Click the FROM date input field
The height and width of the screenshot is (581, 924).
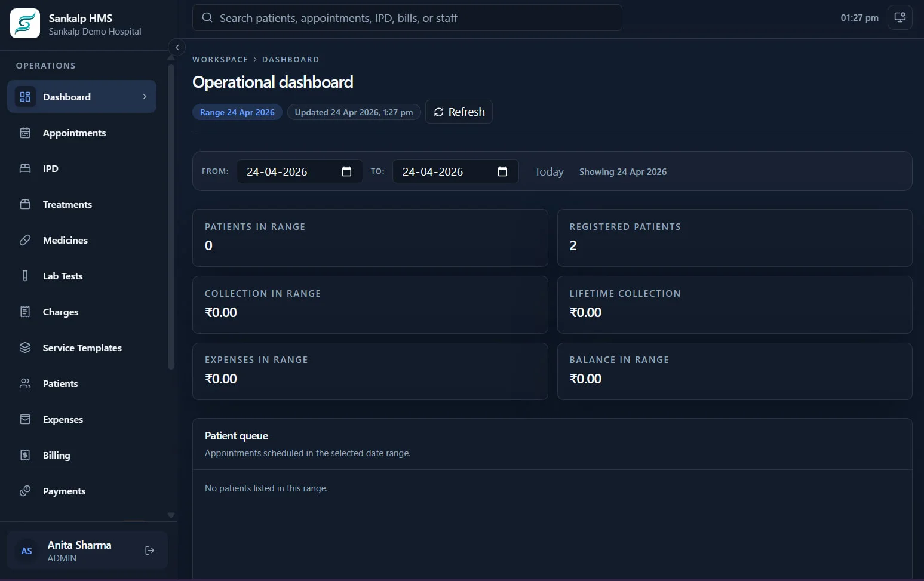pyautogui.click(x=300, y=171)
